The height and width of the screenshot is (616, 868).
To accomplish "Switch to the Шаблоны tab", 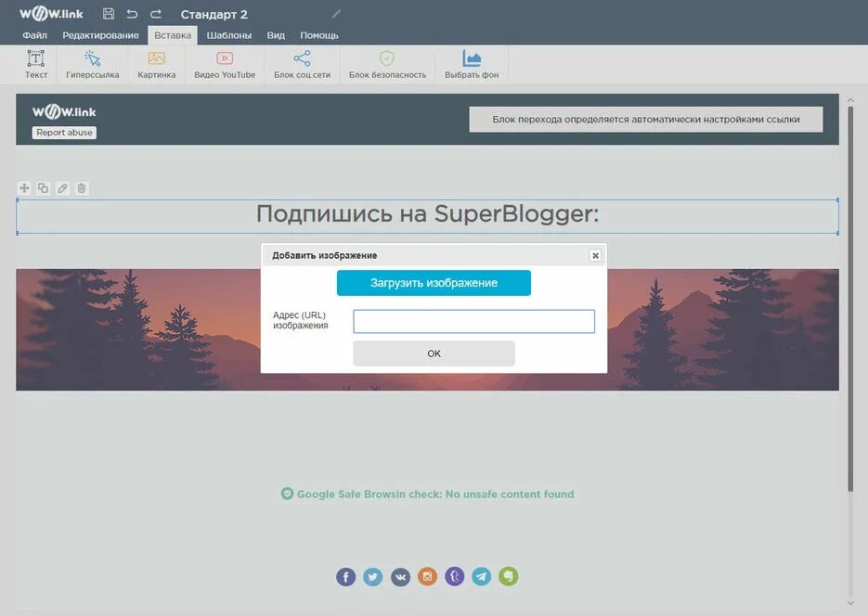I will [x=227, y=34].
